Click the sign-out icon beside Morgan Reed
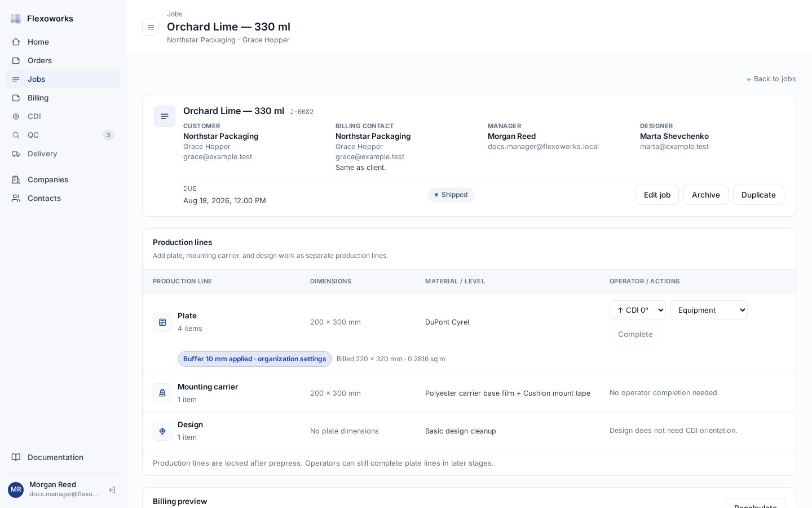 (x=112, y=490)
